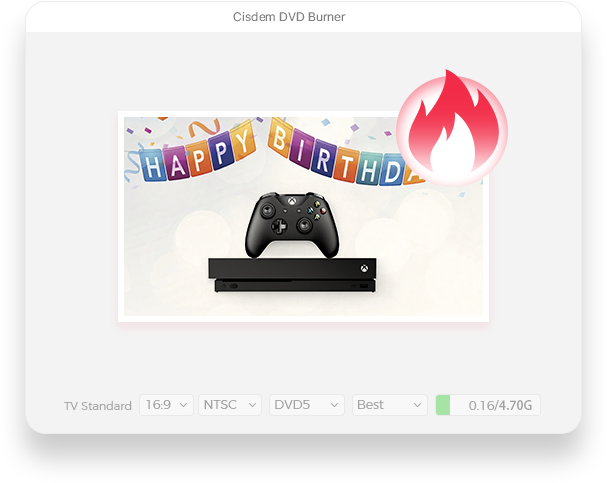The width and height of the screenshot is (607, 483).
Task: Click the Xbox logo on the console
Action: click(x=364, y=268)
